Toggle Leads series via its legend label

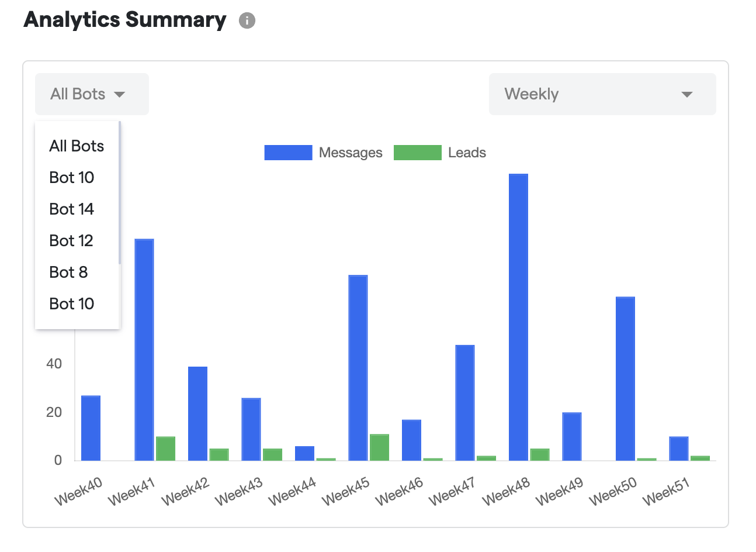[467, 153]
